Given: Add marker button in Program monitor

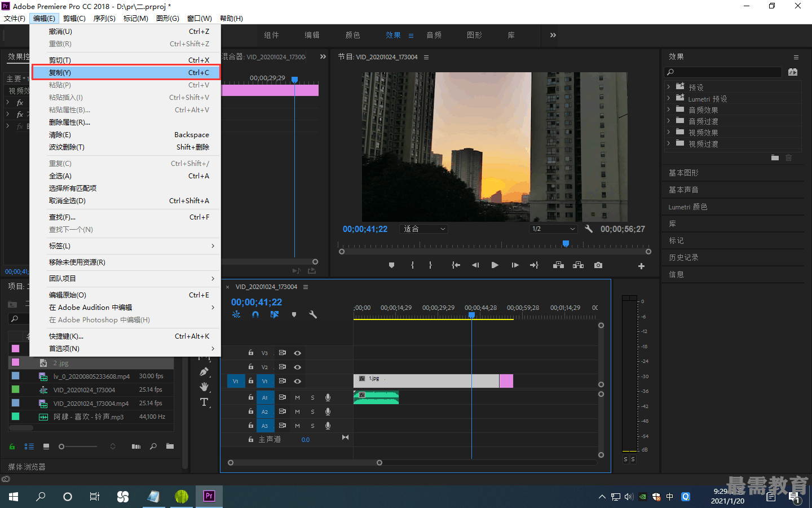Looking at the screenshot, I should 391,265.
